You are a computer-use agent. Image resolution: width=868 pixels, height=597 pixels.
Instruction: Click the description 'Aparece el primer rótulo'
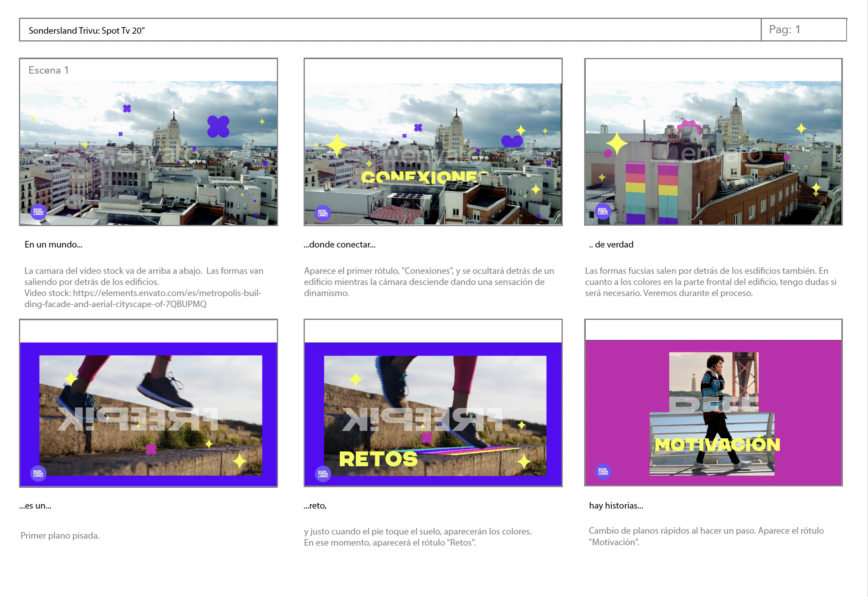click(429, 282)
